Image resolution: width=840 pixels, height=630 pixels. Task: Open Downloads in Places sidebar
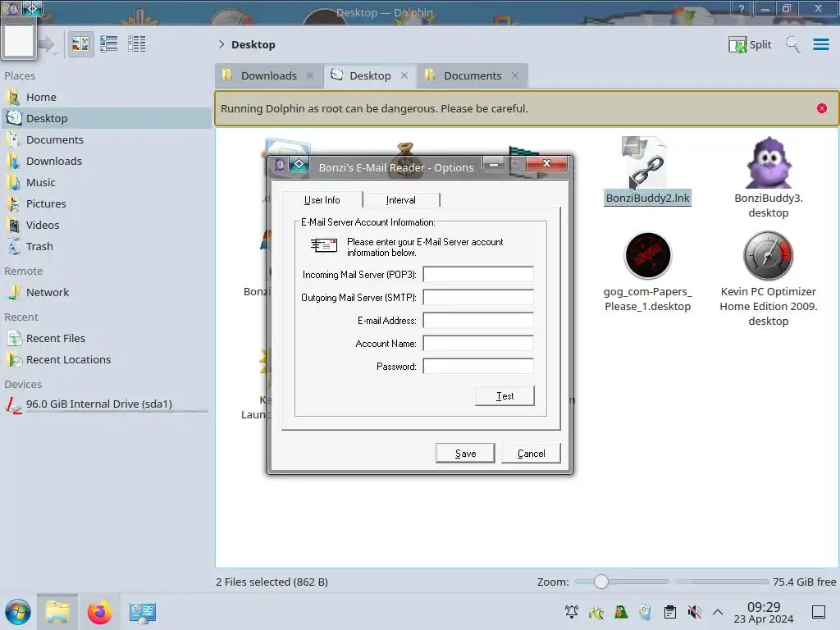coord(107,162)
